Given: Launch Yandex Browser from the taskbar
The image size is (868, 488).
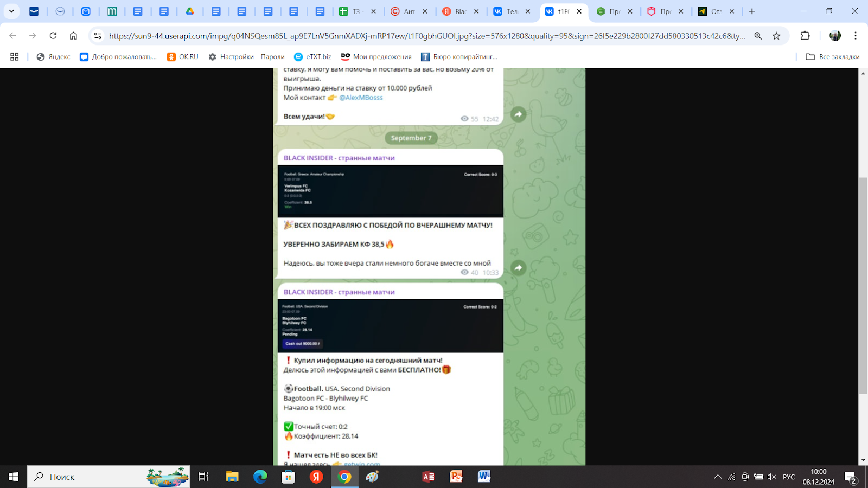Looking at the screenshot, I should 316,477.
